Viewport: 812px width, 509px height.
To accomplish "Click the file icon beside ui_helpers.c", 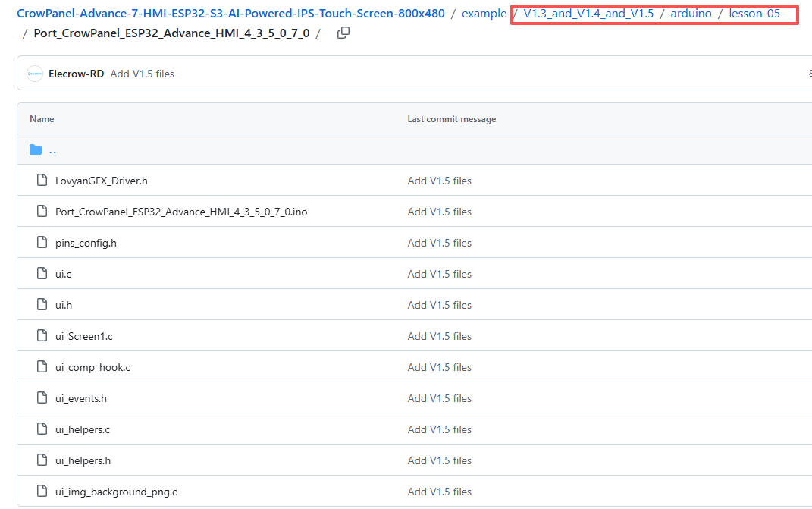I will (42, 429).
